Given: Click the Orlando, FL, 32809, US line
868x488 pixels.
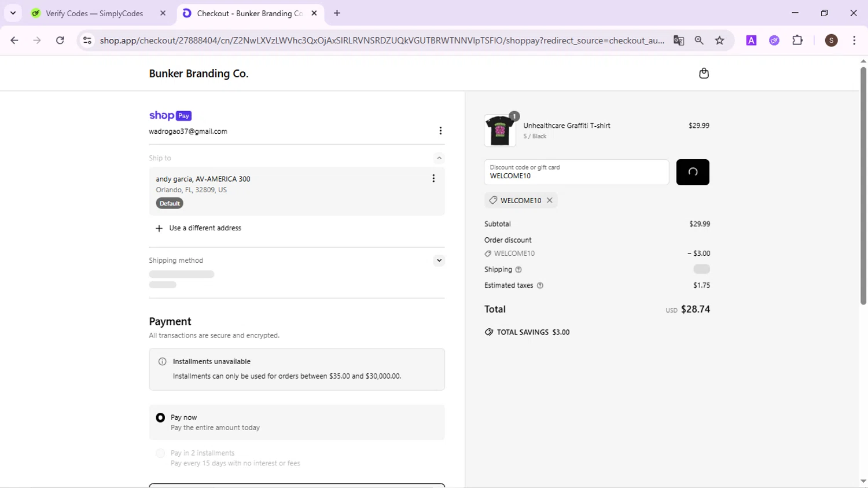Looking at the screenshot, I should [x=191, y=190].
